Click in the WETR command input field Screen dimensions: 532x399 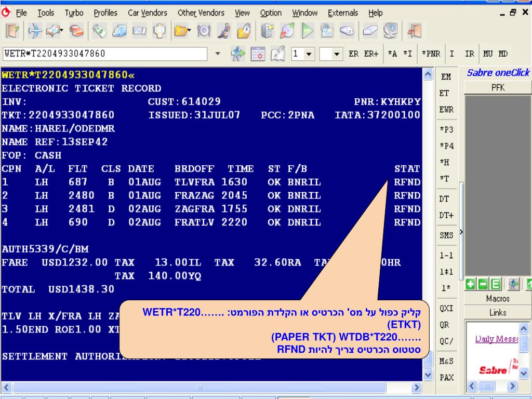tap(105, 54)
